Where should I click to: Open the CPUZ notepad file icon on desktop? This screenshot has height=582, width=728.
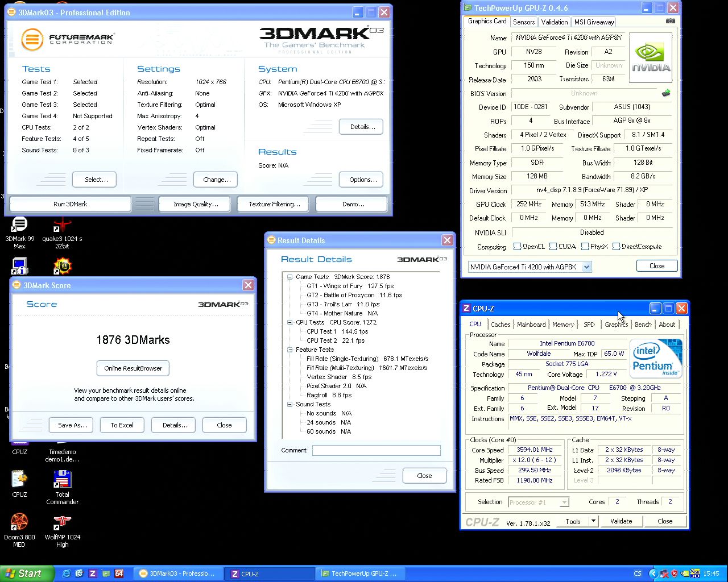(x=19, y=484)
